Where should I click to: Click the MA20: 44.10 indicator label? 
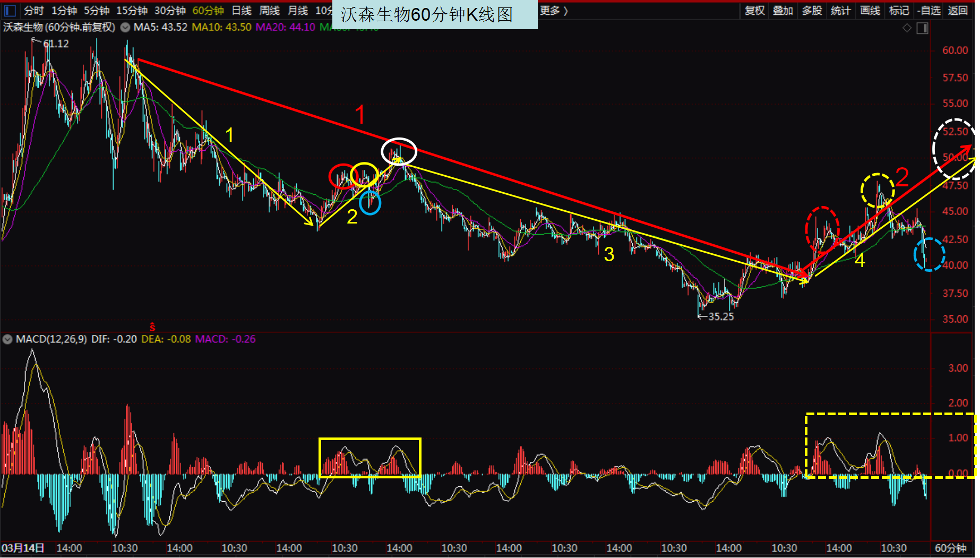(x=285, y=27)
